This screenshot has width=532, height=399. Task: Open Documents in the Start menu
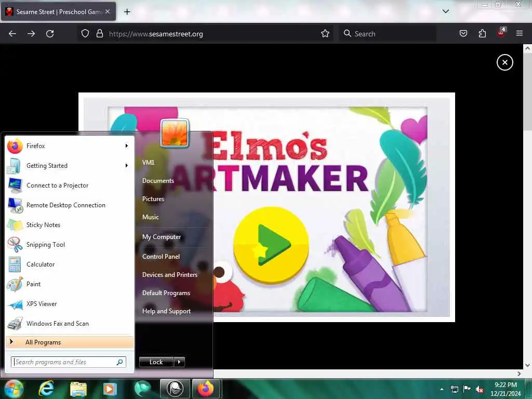pyautogui.click(x=158, y=180)
